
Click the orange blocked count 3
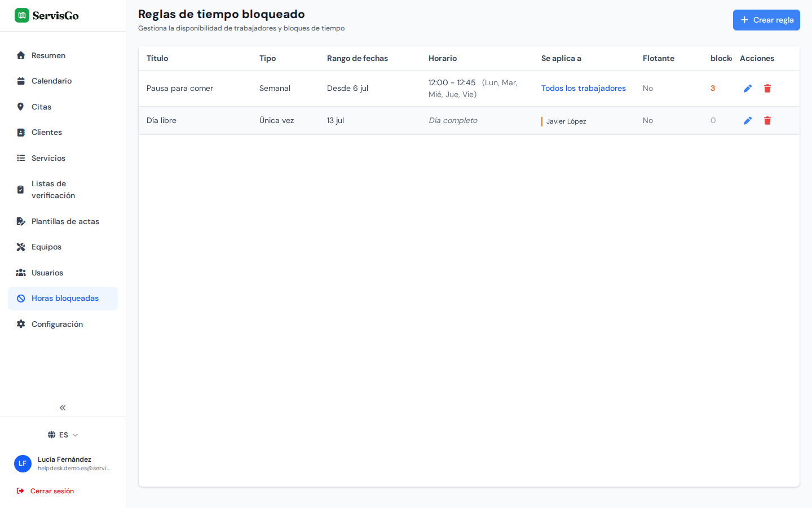713,88
